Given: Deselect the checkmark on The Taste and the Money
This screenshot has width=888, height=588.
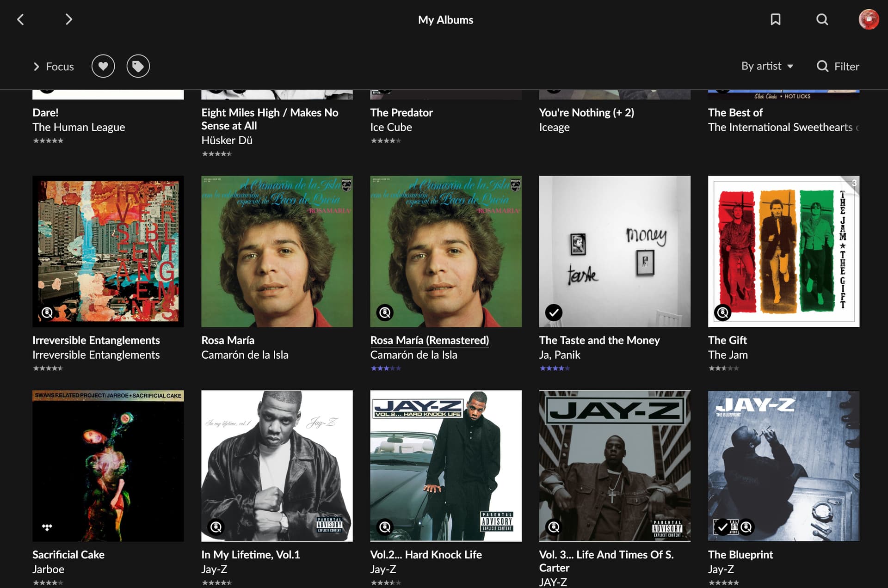Looking at the screenshot, I should (x=555, y=312).
